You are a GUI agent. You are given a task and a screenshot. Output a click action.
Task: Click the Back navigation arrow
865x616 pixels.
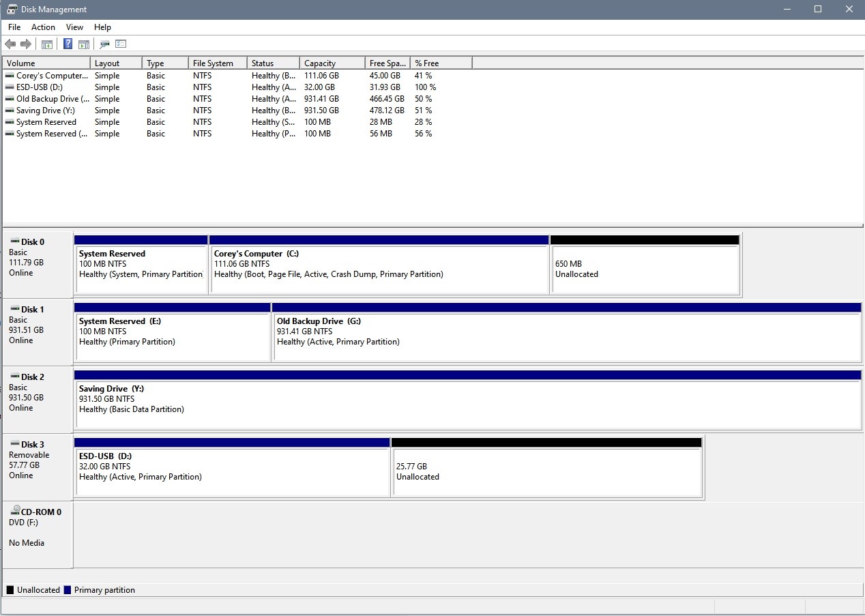point(10,44)
